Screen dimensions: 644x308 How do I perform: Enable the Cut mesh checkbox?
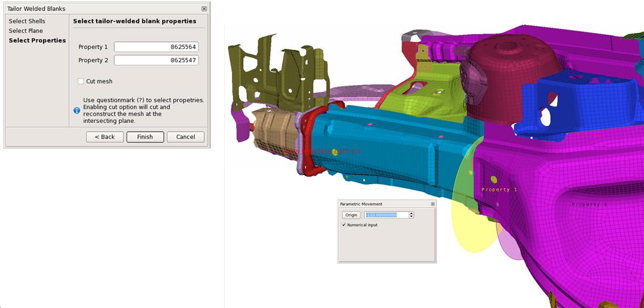[81, 81]
